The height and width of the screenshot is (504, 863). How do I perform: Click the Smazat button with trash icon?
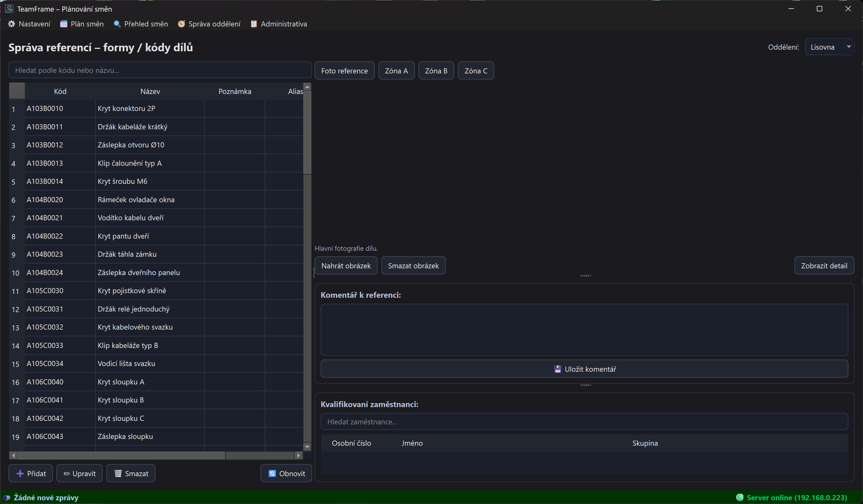tap(131, 473)
